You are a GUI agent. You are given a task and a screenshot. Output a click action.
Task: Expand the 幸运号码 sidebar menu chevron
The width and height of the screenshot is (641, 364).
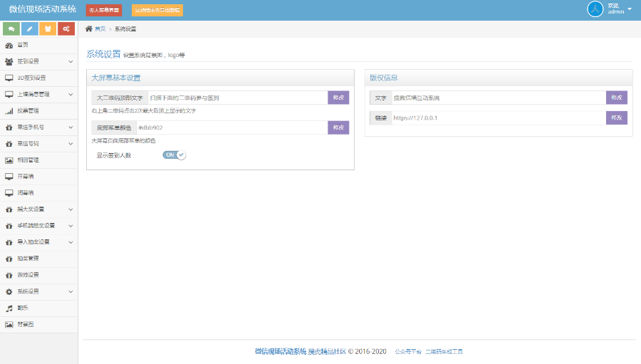tap(71, 144)
